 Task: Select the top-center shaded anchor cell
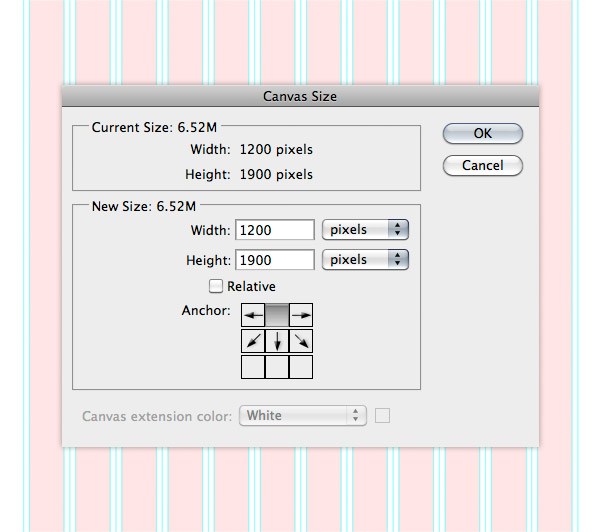pos(277,315)
